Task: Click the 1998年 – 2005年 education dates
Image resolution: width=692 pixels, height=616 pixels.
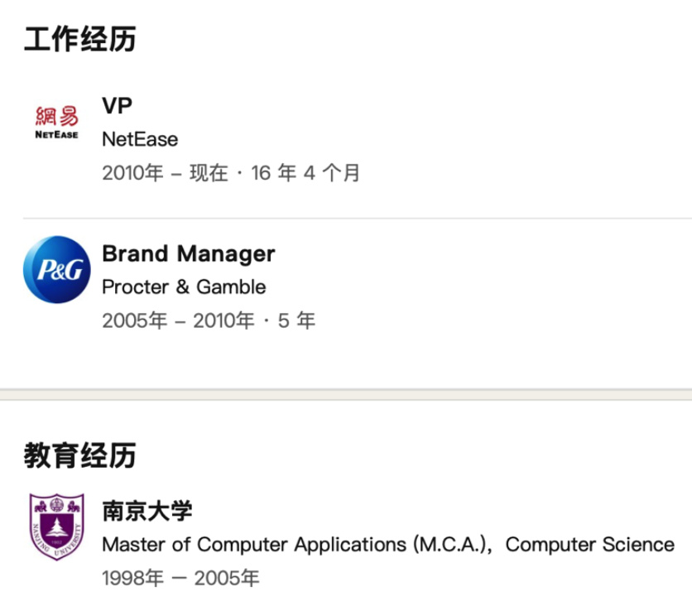Action: [180, 578]
